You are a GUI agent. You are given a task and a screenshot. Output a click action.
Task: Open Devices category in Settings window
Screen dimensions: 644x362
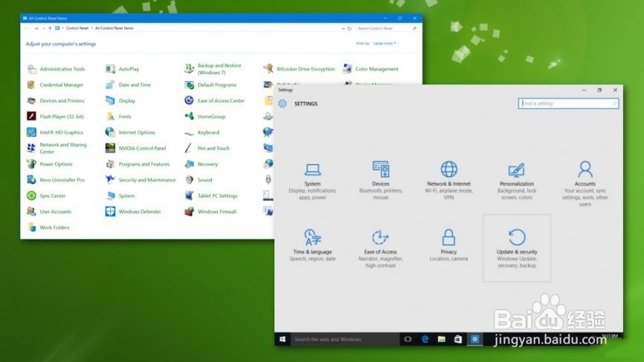pos(381,180)
